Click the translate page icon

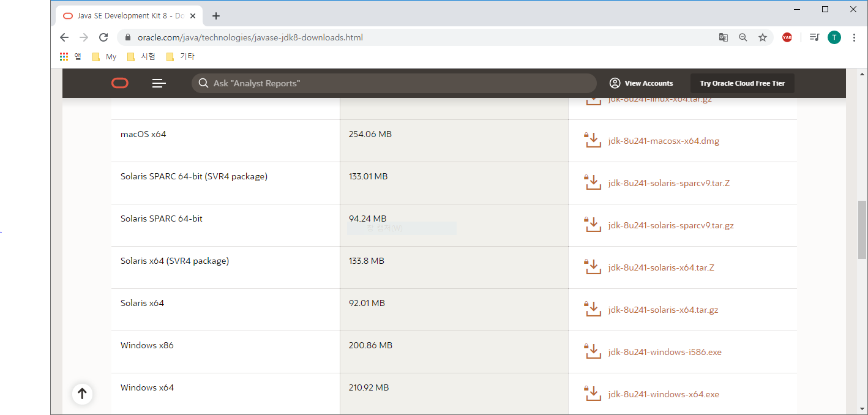[724, 37]
